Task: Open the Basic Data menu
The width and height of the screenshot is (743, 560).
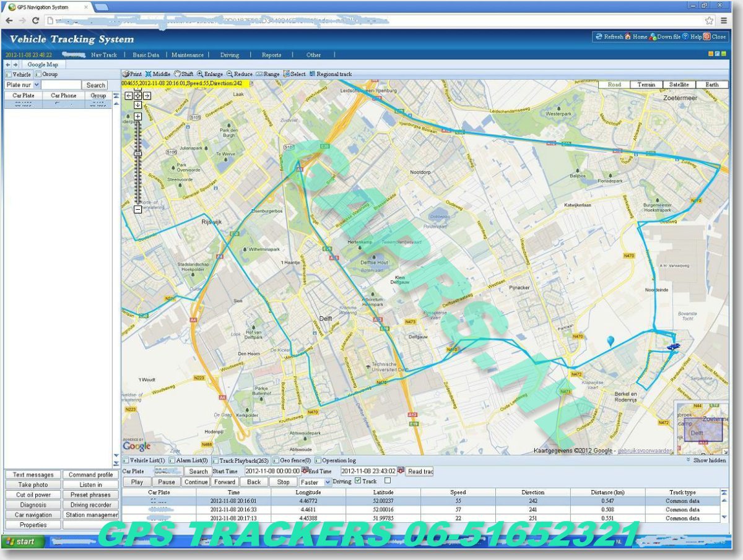Action: 146,55
